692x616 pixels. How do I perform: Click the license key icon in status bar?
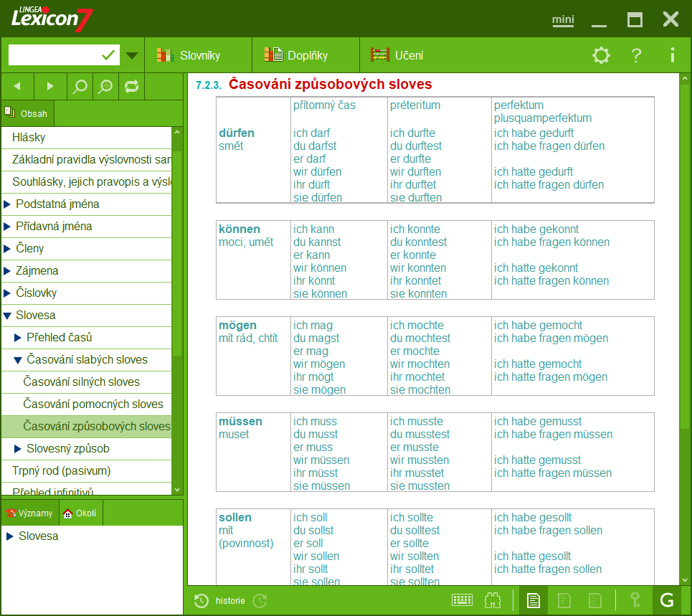tap(635, 600)
